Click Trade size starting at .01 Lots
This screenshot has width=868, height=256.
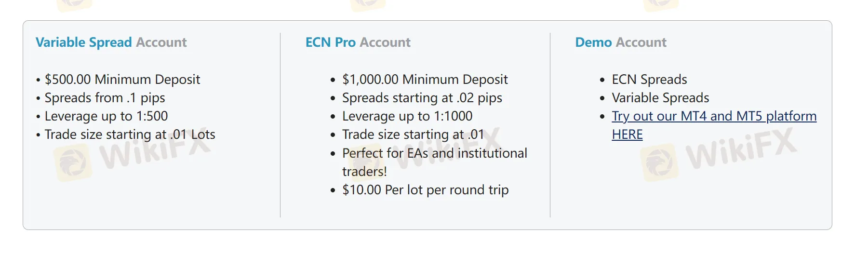[130, 135]
